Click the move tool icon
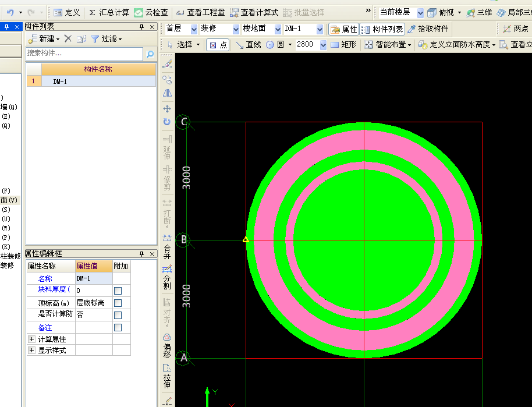This screenshot has width=532, height=407. tap(167, 109)
